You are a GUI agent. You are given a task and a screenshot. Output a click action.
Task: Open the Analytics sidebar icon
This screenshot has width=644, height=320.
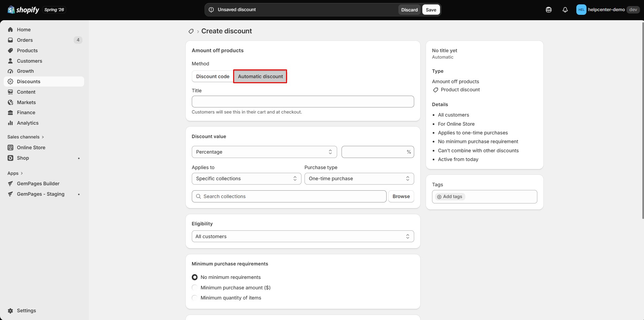[10, 123]
